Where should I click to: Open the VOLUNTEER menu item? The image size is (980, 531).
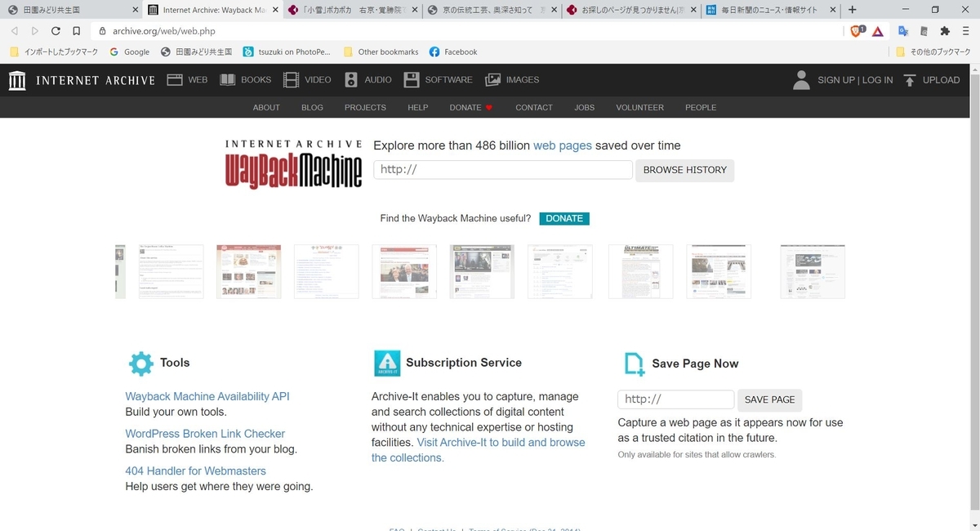coord(639,108)
